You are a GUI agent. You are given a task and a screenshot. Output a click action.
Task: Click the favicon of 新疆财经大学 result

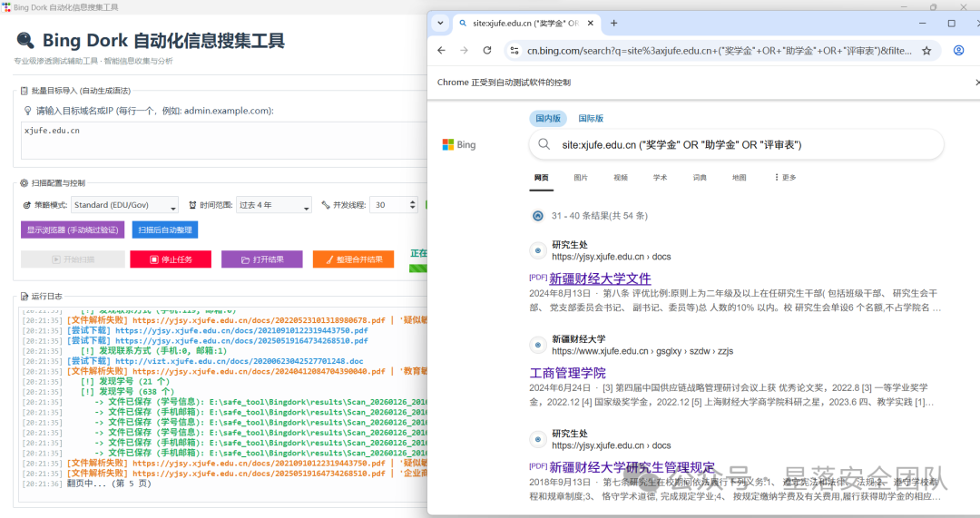point(537,345)
